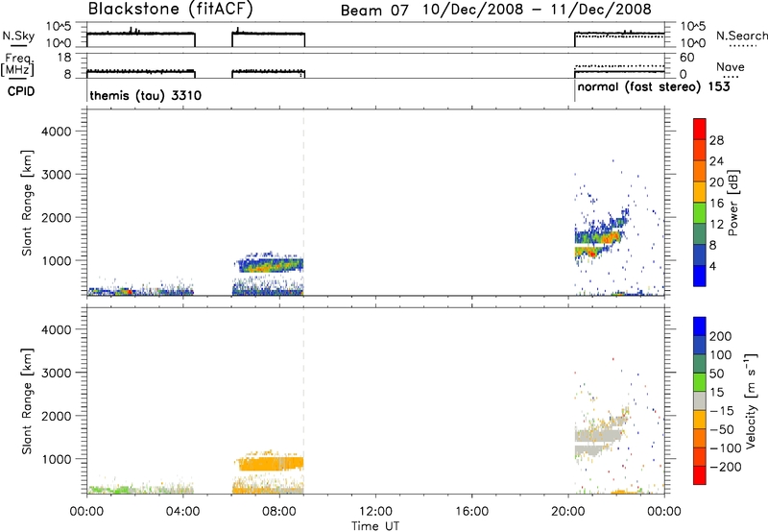Click the 'Nave' legend label
This screenshot has width=768, height=532.
pyautogui.click(x=731, y=66)
